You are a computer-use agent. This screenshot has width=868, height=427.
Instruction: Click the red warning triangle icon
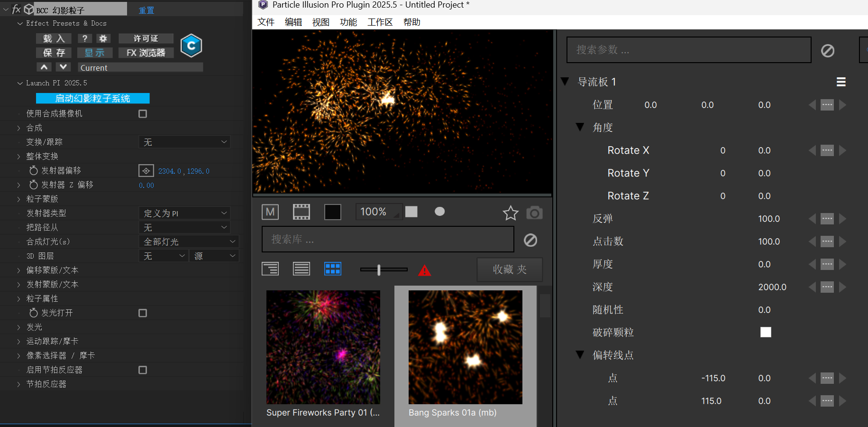pos(425,270)
